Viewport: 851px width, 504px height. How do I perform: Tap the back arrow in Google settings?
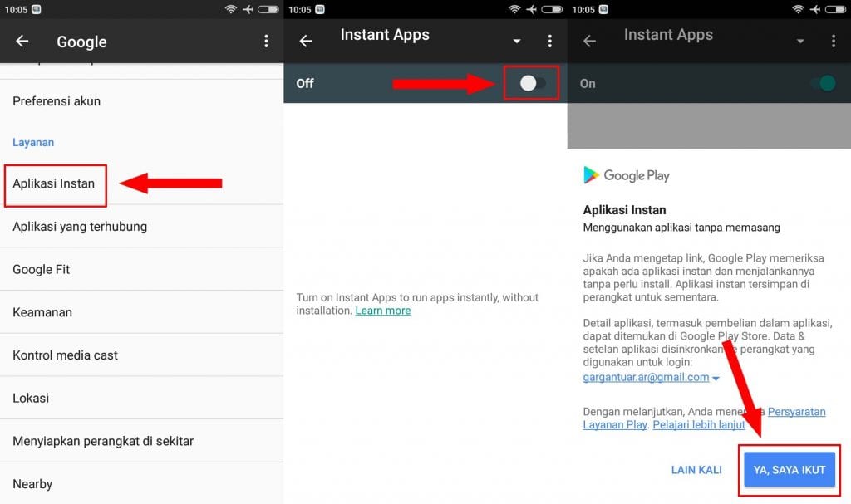22,42
